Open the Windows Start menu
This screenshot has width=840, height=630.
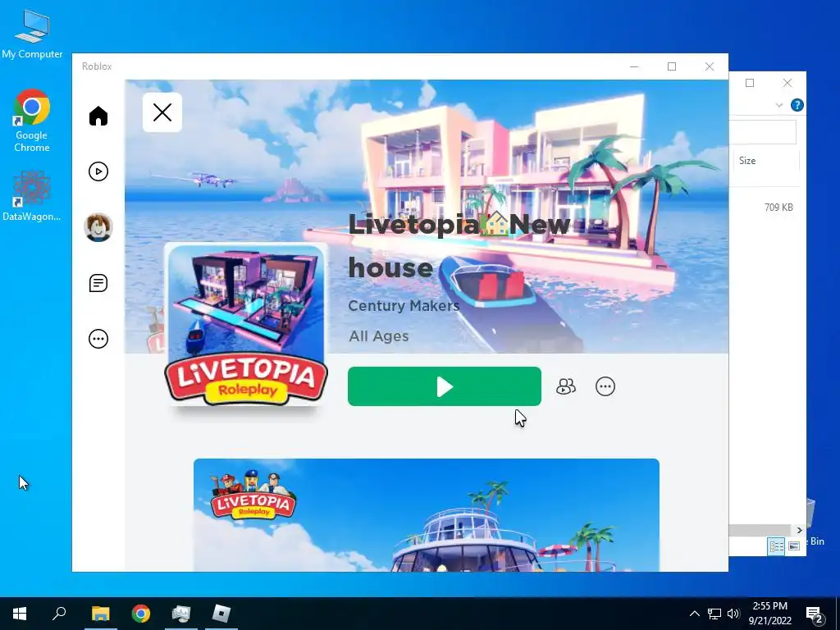pyautogui.click(x=20, y=614)
